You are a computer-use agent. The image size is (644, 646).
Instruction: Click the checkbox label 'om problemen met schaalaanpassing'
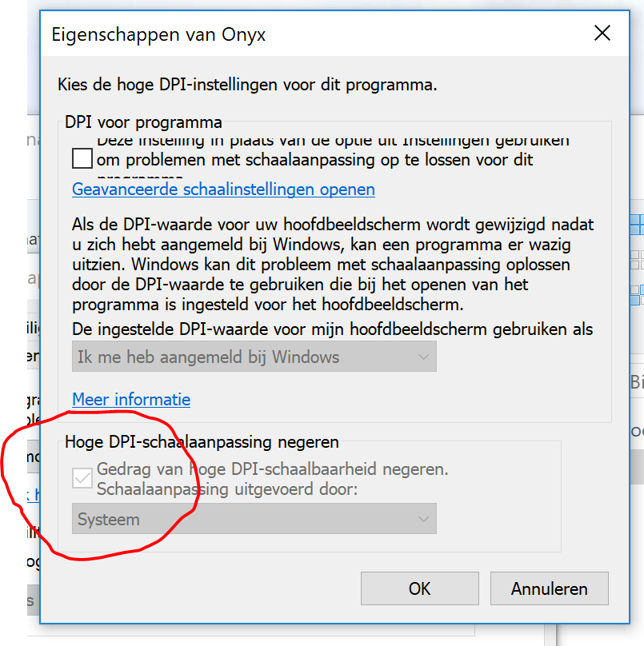(314, 160)
